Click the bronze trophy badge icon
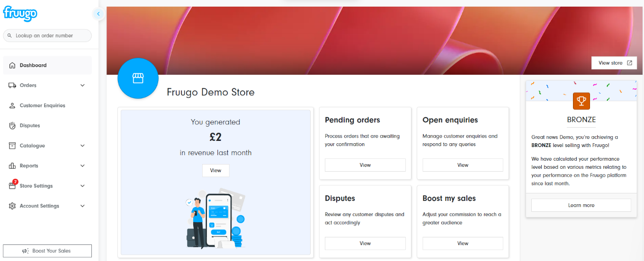The image size is (644, 261). click(581, 101)
